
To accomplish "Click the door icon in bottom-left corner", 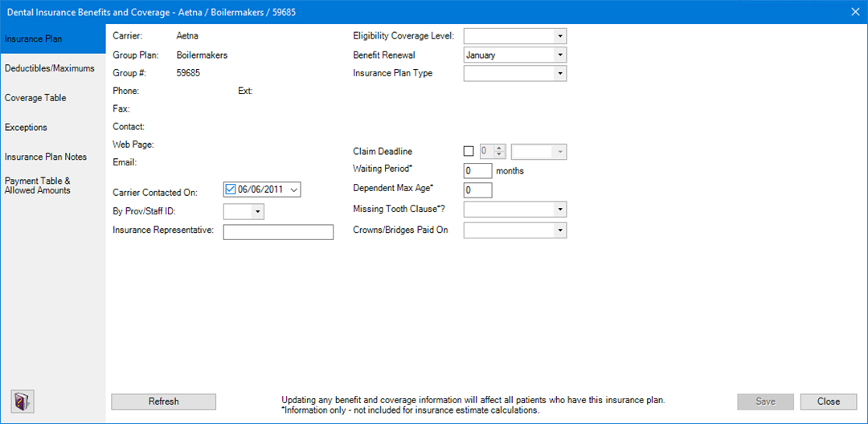I will point(22,402).
